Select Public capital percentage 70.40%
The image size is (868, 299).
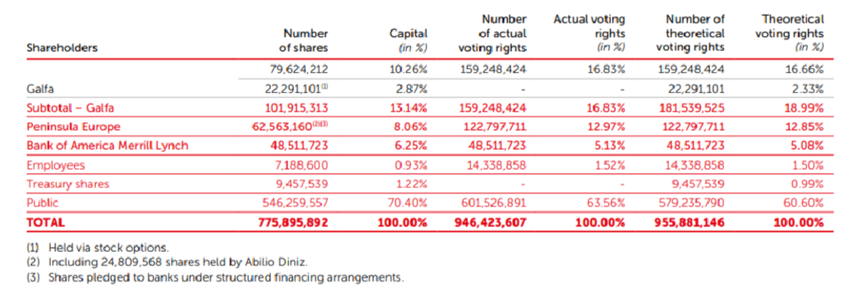click(409, 203)
